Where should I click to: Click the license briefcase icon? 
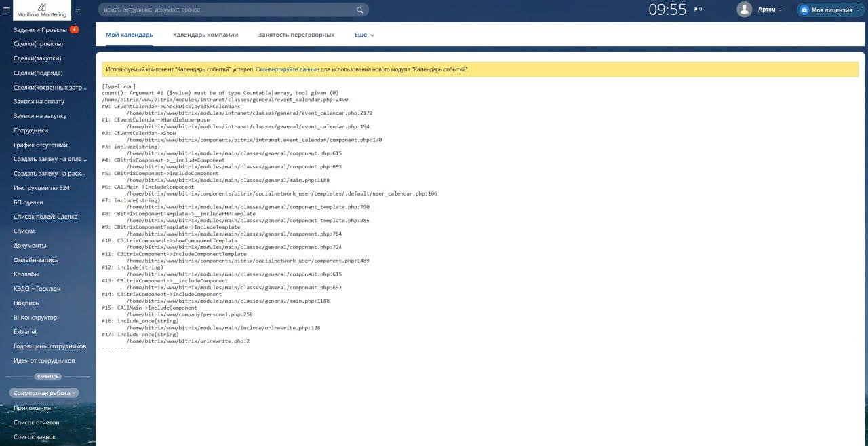pos(804,10)
